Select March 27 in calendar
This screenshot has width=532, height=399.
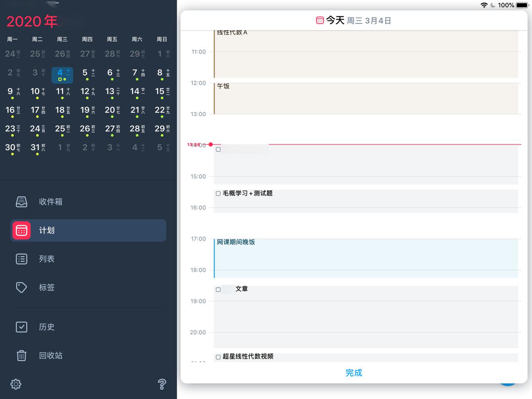point(112,130)
